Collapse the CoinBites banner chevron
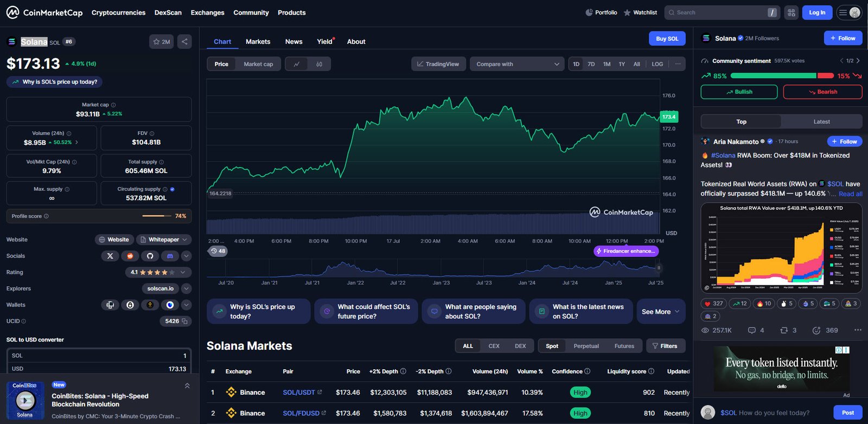The width and height of the screenshot is (868, 424). click(x=187, y=386)
